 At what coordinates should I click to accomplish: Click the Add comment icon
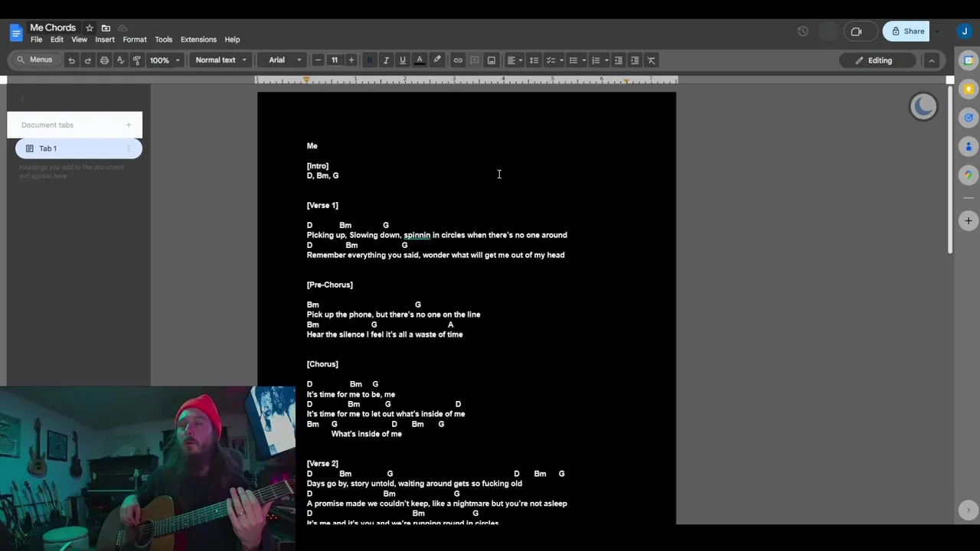point(475,60)
